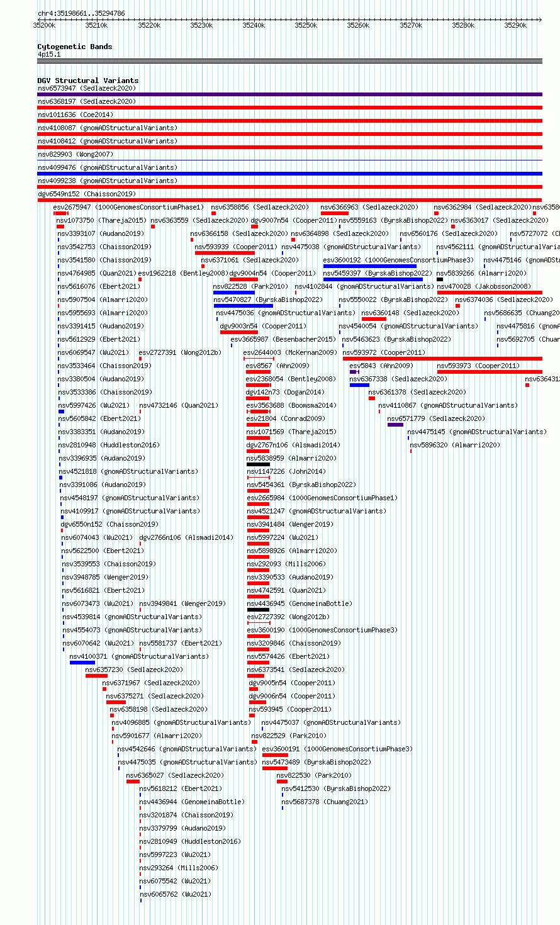Select nsv6065762 (Wu2021) label

pos(175,894)
